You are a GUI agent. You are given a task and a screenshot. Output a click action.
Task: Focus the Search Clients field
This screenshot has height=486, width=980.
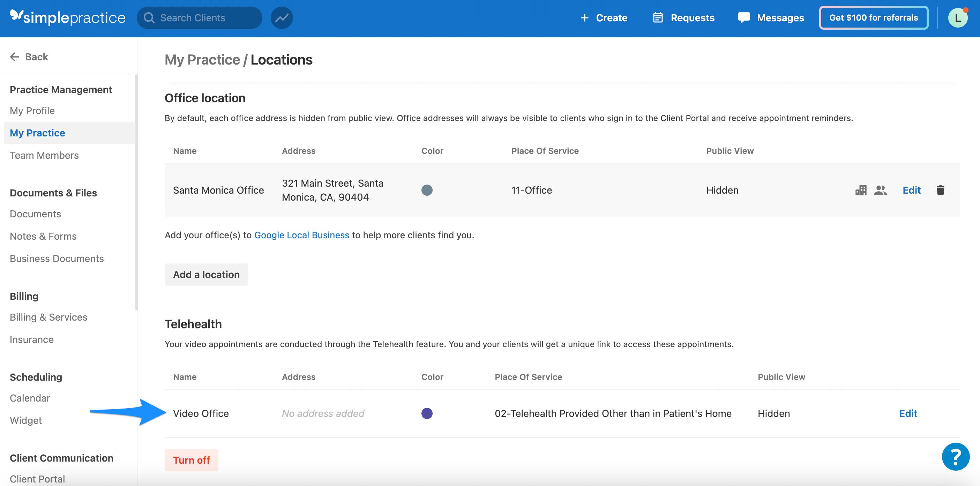(199, 18)
